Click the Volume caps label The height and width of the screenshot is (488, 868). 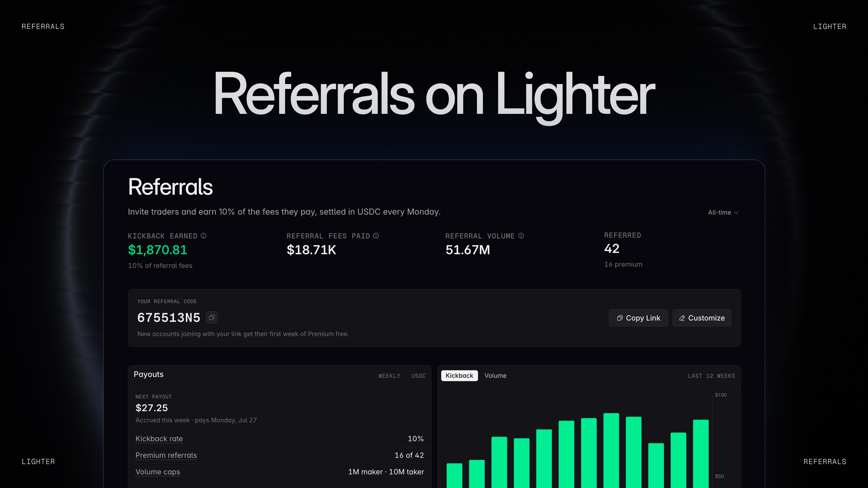point(158,472)
